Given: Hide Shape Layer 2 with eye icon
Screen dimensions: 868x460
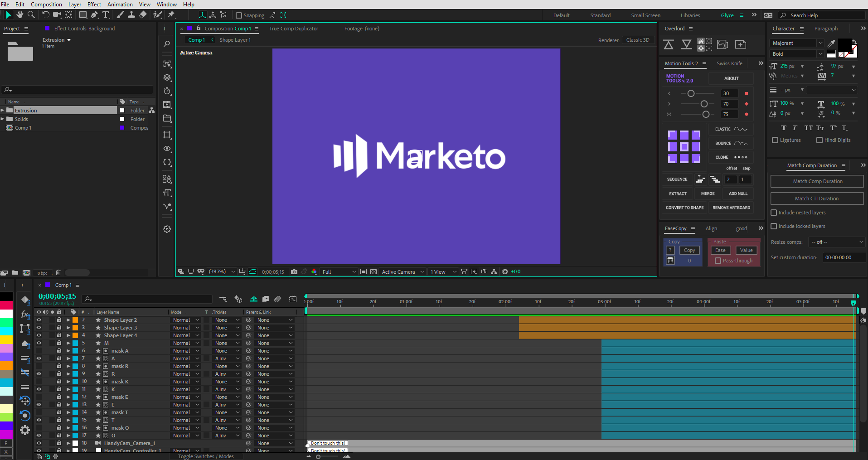Looking at the screenshot, I should click(x=39, y=320).
